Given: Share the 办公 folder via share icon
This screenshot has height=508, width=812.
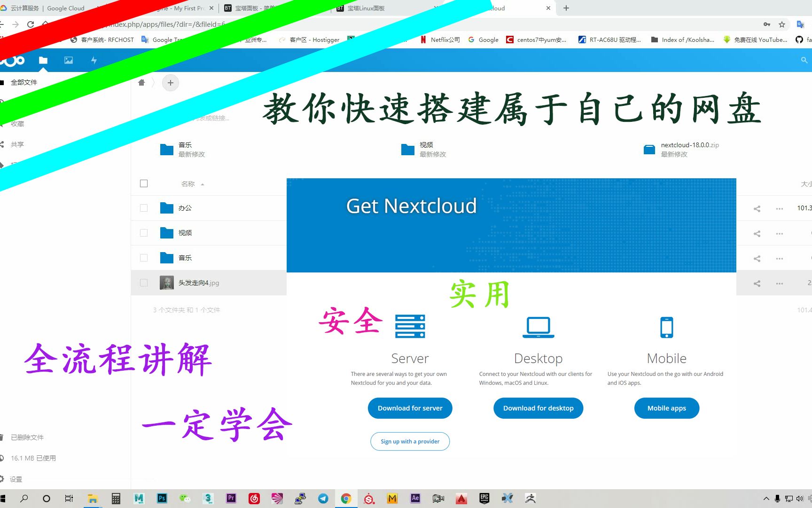Looking at the screenshot, I should 757,208.
